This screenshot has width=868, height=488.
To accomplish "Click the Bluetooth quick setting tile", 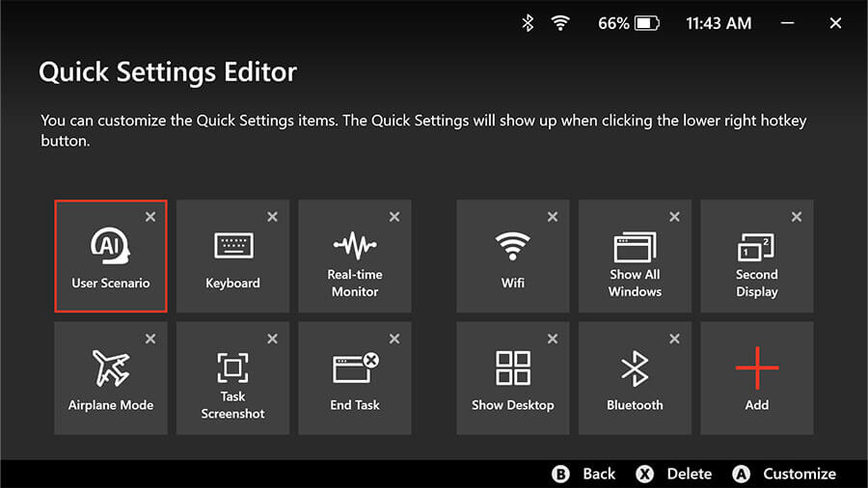I will click(x=635, y=378).
